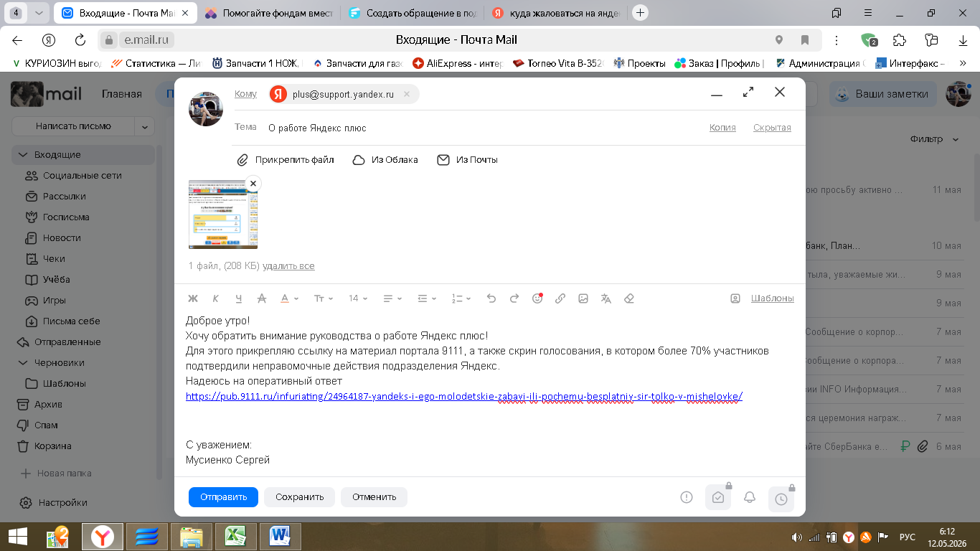
Task: Remove recipient plus@support.yandex.ru
Action: (407, 94)
